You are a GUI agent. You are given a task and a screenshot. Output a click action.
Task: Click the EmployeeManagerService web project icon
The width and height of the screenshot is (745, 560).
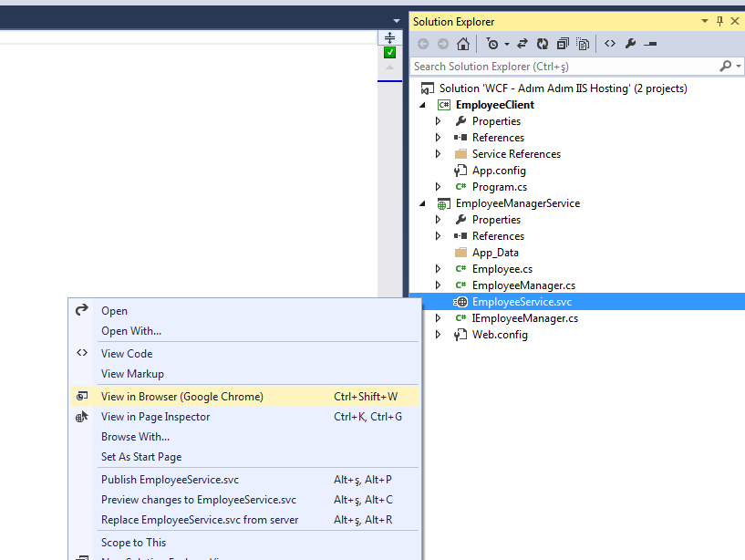click(x=444, y=204)
